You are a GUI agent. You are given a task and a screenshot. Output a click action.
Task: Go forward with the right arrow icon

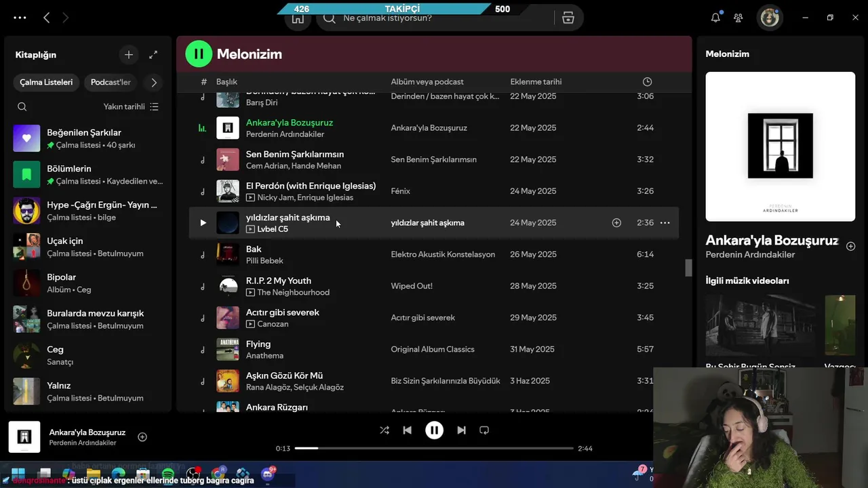tap(66, 18)
